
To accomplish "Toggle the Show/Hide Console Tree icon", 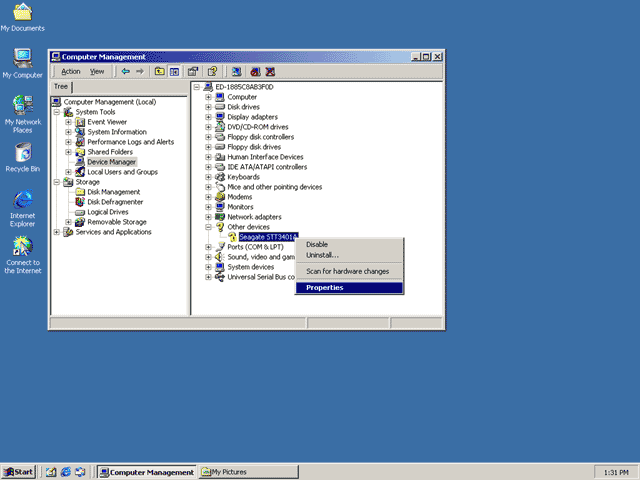I will (174, 72).
